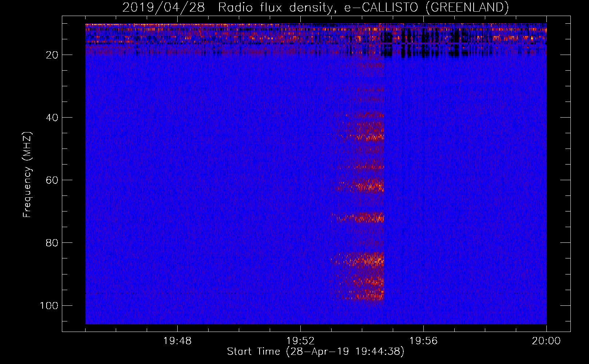Click the date "2019/04/28" in the title
589x364 pixels.
tap(163, 7)
